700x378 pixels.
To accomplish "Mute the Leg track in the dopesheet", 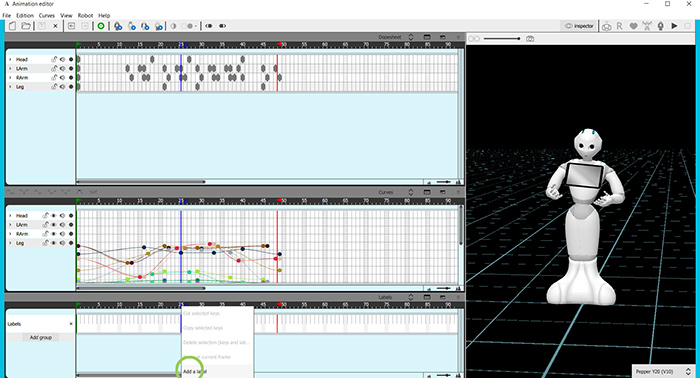I will coord(62,87).
